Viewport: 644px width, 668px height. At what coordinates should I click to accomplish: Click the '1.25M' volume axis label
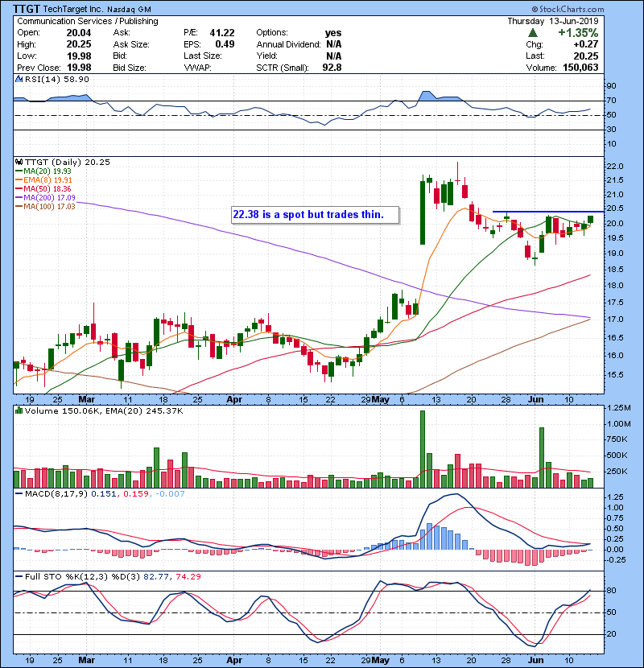click(619, 408)
